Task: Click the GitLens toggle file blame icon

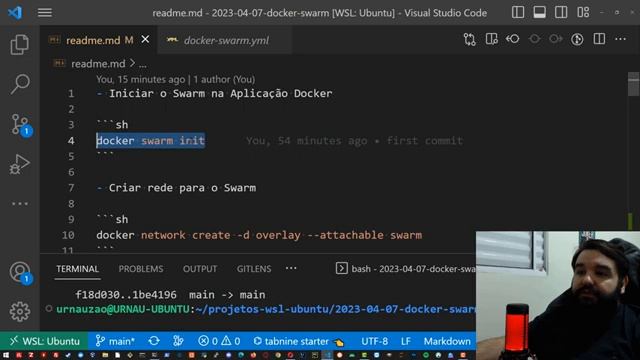Action: coord(577,40)
